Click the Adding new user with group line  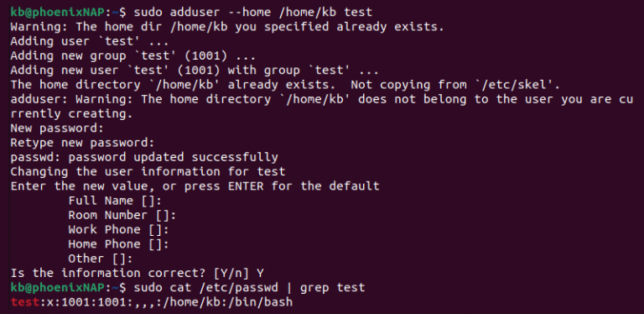click(x=195, y=71)
